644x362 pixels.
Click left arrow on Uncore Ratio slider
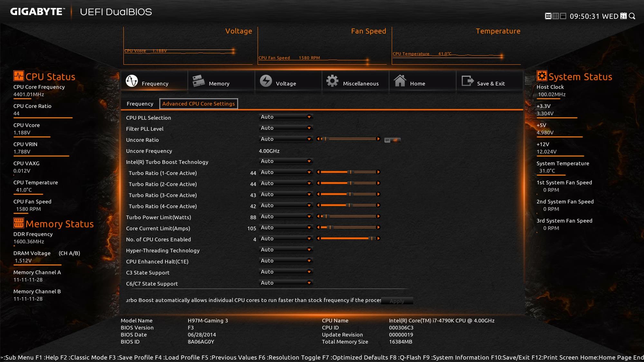pyautogui.click(x=318, y=139)
